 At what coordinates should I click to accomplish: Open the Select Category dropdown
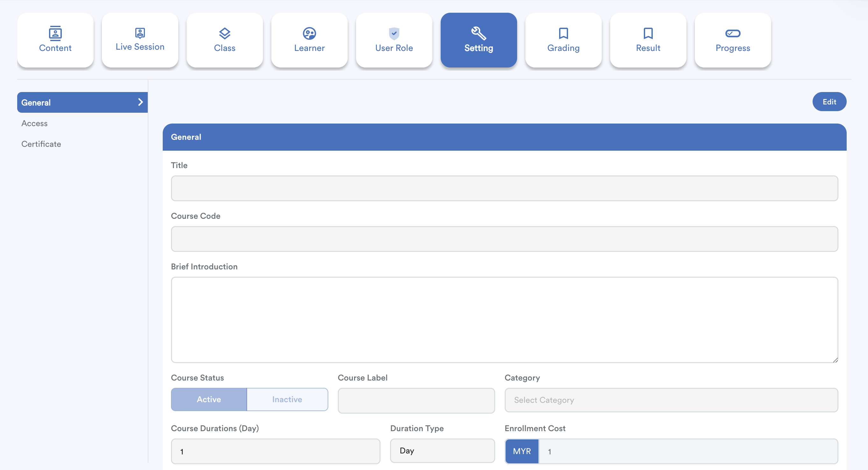click(671, 400)
